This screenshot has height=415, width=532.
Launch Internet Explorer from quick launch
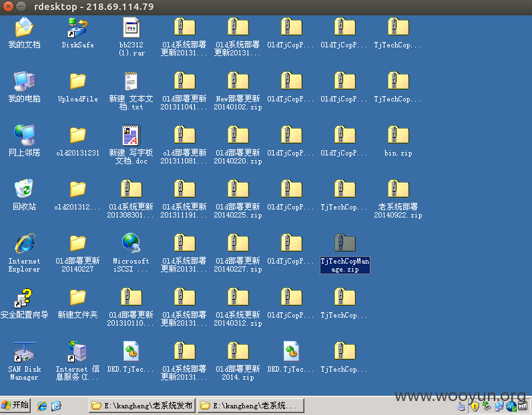pyautogui.click(x=42, y=406)
